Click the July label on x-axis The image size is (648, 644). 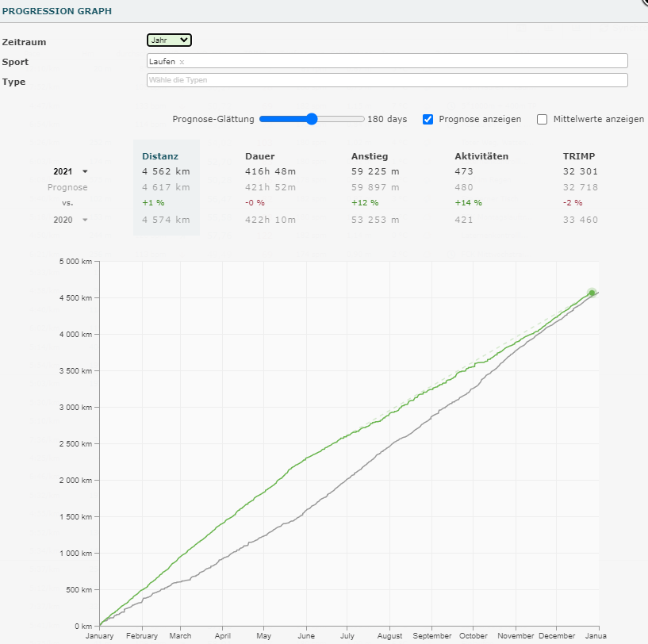click(347, 636)
